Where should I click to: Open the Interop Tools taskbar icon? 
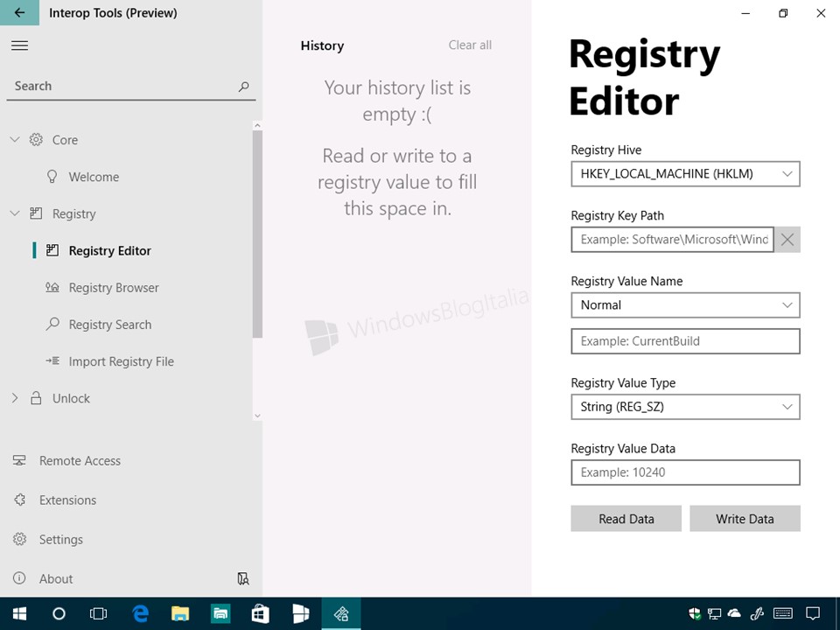[x=341, y=614]
